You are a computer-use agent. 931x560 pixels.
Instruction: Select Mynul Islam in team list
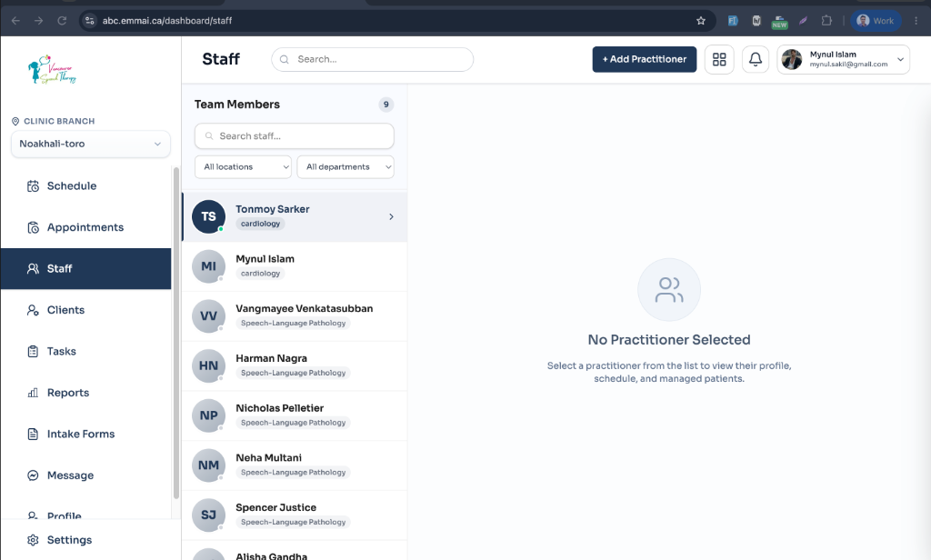point(295,266)
